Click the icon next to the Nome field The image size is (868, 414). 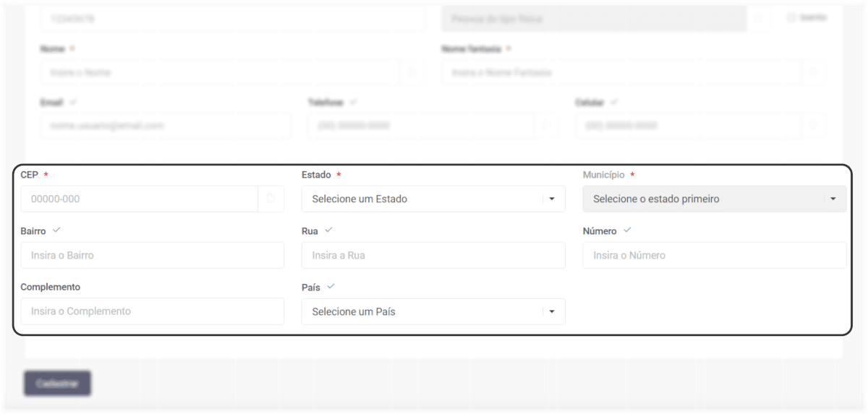[412, 72]
